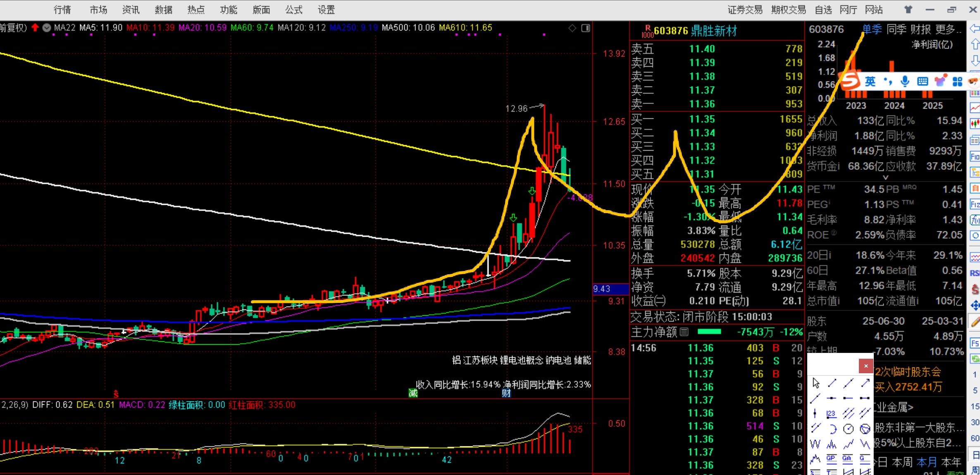Open the MA22 indicator dropdown arrow
Image resolution: width=980 pixels, height=475 pixels.
point(47,28)
